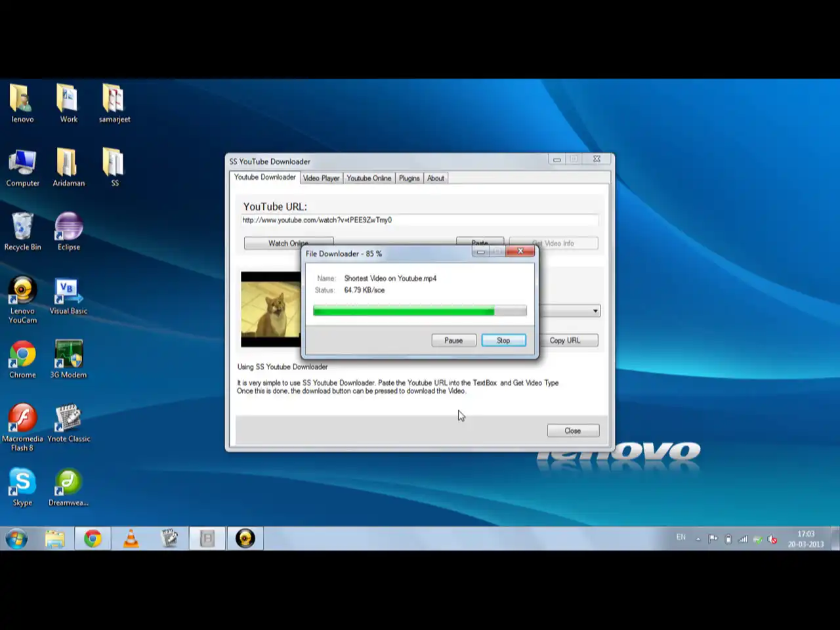
Task: Select the Recycle Bin icon
Action: 22,231
